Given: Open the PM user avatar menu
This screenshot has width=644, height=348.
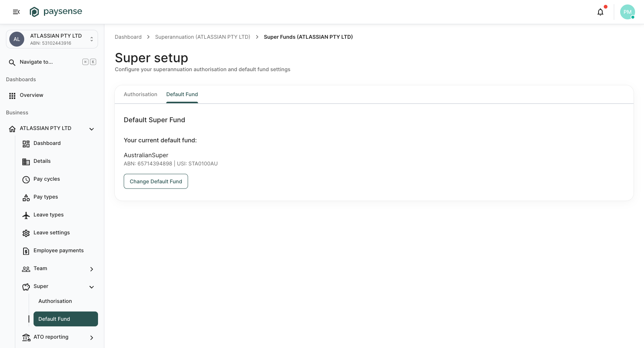Looking at the screenshot, I should pos(628,12).
